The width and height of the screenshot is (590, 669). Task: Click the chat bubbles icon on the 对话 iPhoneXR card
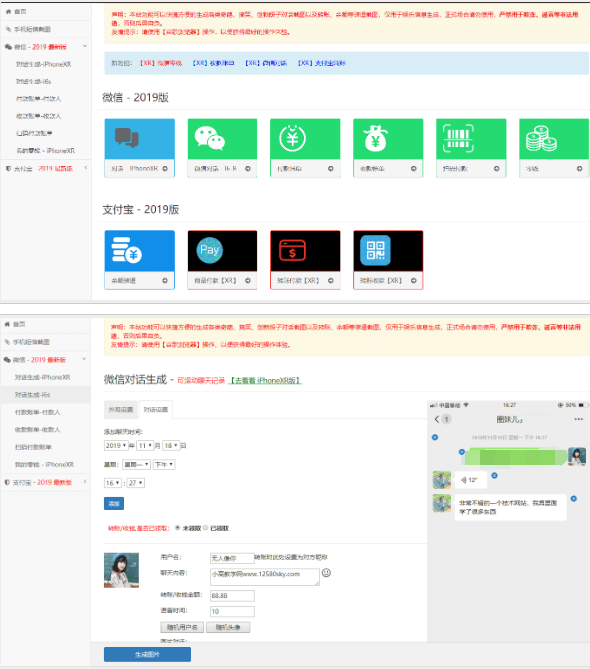[127, 137]
